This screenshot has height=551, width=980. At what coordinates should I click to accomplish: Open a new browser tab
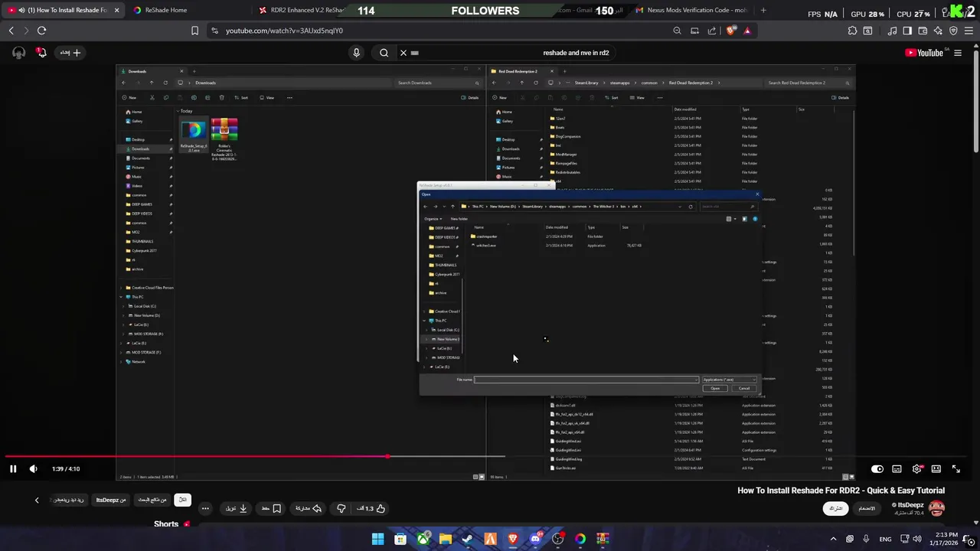point(763,10)
